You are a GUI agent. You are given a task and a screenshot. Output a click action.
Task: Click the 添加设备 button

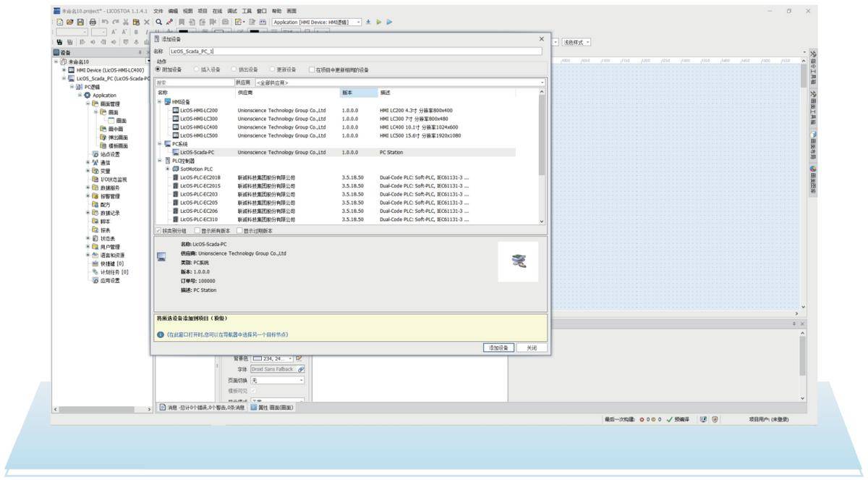[x=498, y=348]
